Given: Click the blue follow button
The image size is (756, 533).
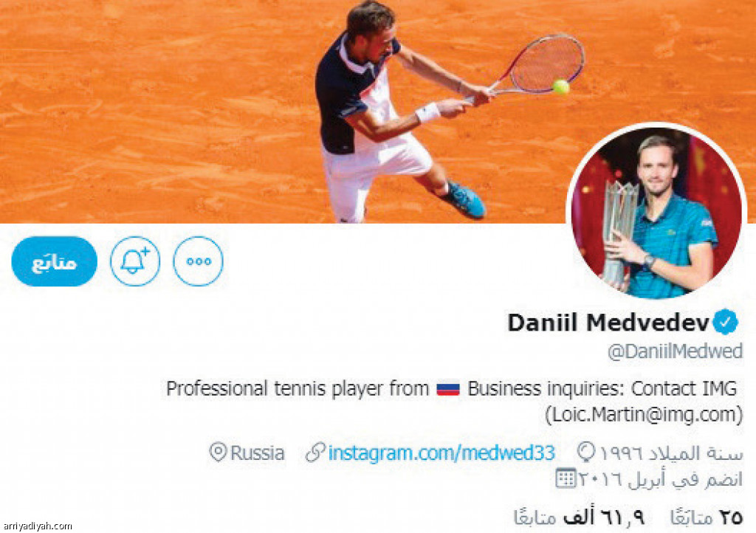Looking at the screenshot, I should tap(55, 261).
